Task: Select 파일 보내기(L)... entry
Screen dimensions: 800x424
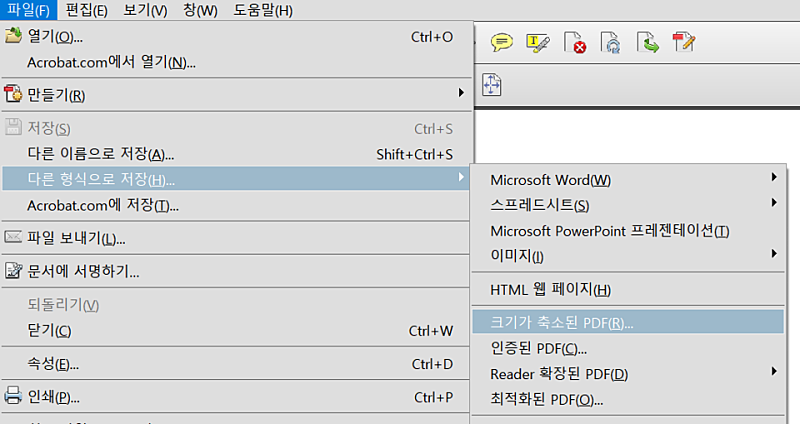Action: [x=236, y=238]
